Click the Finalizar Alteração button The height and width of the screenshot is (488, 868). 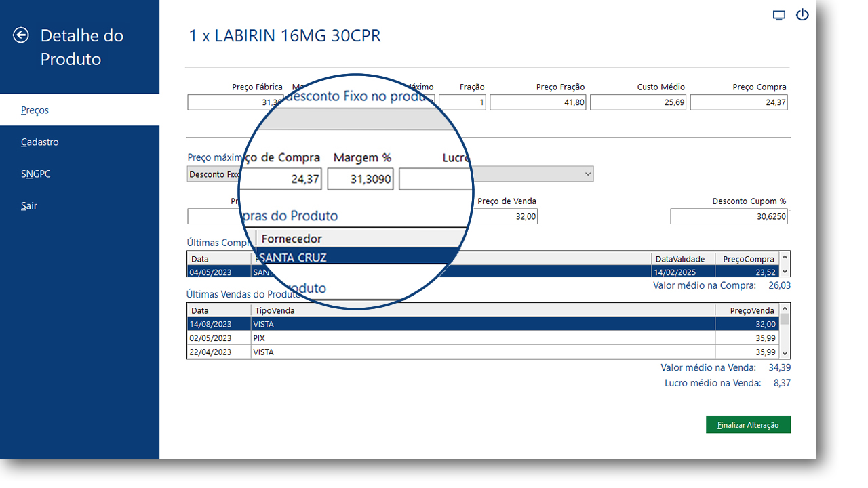pyautogui.click(x=748, y=425)
